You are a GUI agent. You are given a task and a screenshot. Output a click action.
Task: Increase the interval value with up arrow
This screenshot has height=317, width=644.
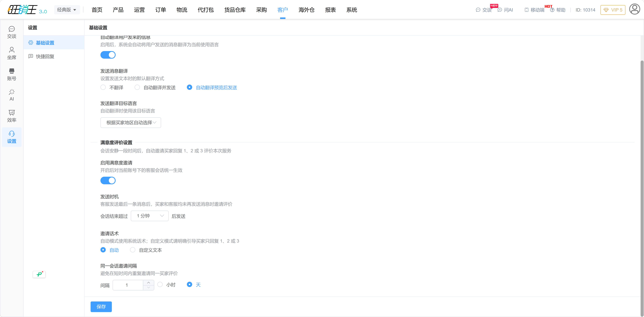(x=148, y=282)
